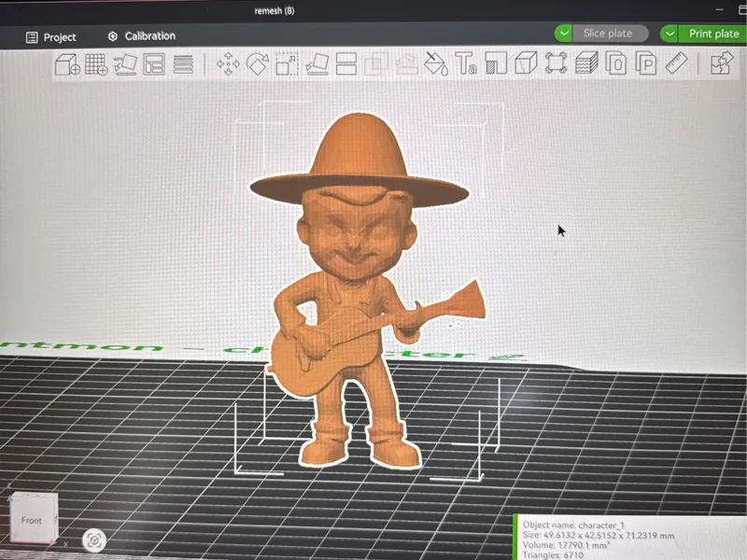Image resolution: width=747 pixels, height=560 pixels.
Task: Click the Add object cube icon
Action: pos(67,64)
